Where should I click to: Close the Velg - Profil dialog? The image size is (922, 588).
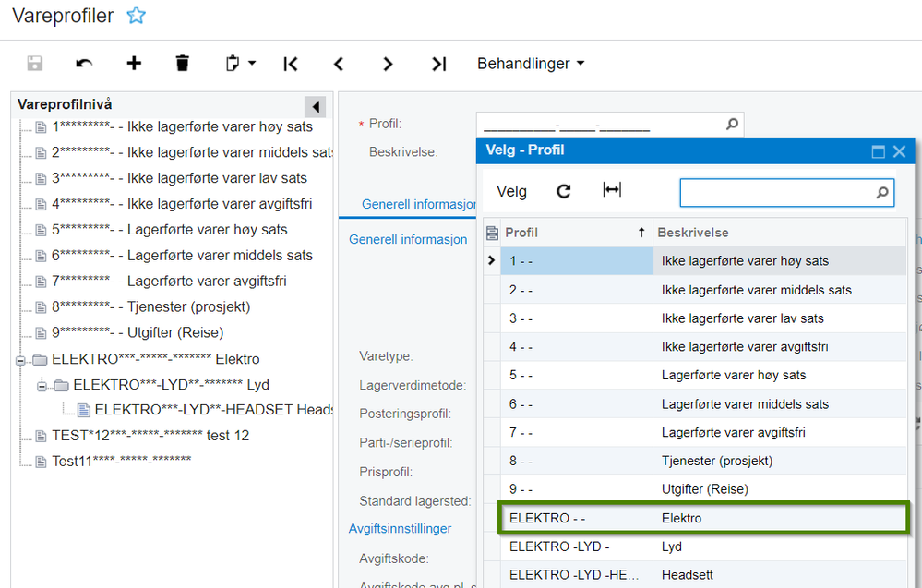(899, 151)
